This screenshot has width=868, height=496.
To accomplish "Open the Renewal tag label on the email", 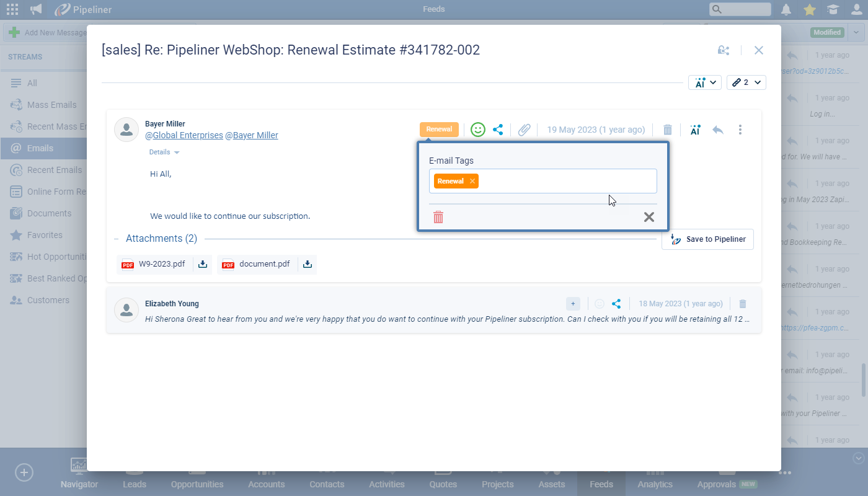I will click(x=439, y=130).
